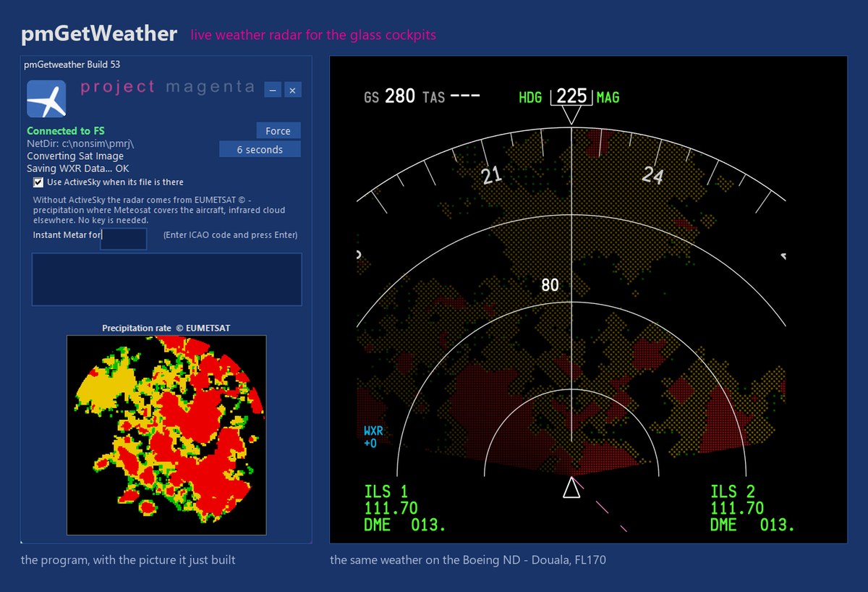Screen dimensions: 868x592
Task: Click the Project Magenta airplane logo icon
Action: click(46, 98)
